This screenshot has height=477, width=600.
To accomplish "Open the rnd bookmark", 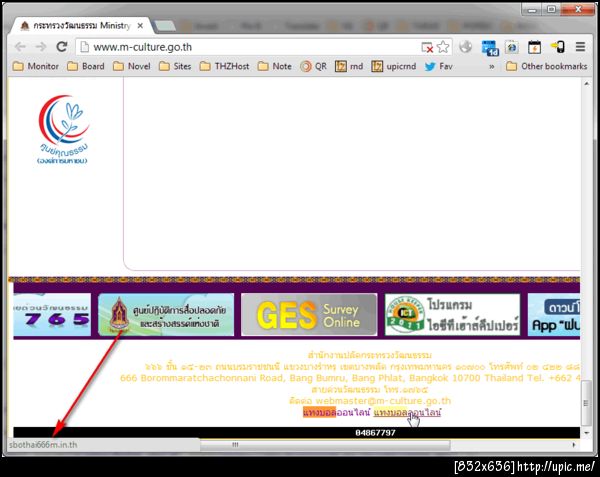I will [349, 66].
